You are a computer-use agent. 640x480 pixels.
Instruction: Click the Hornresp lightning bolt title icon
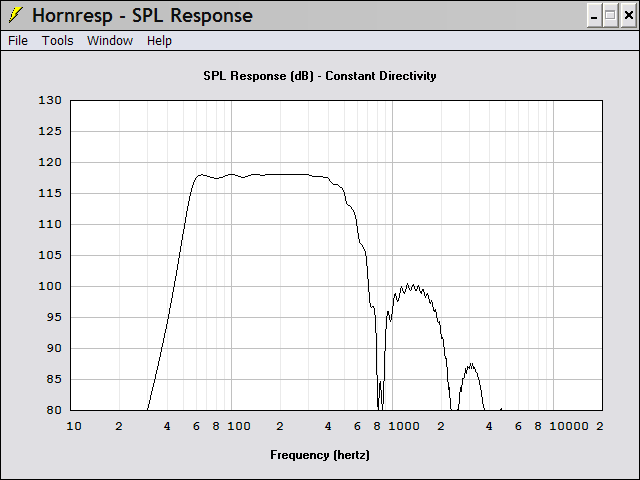[x=16, y=15]
